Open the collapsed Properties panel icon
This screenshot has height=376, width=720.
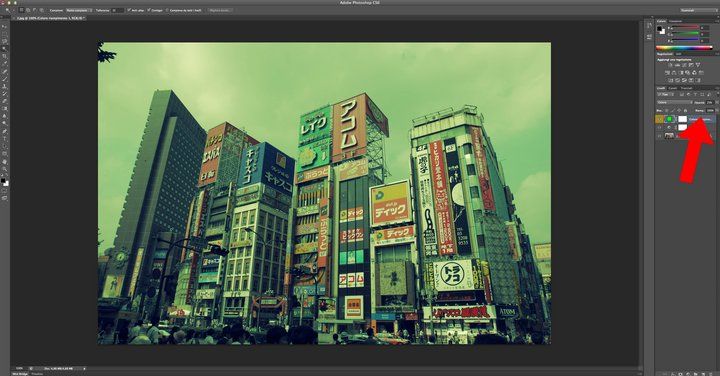(649, 36)
